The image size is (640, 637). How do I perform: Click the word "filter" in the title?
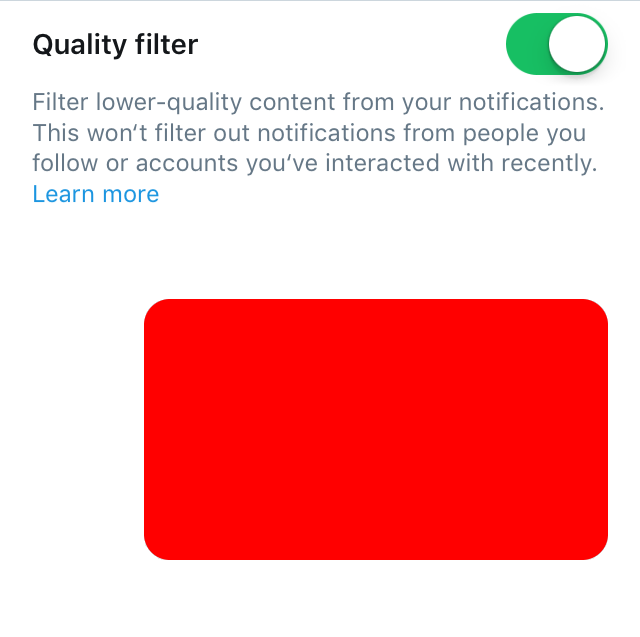click(167, 44)
